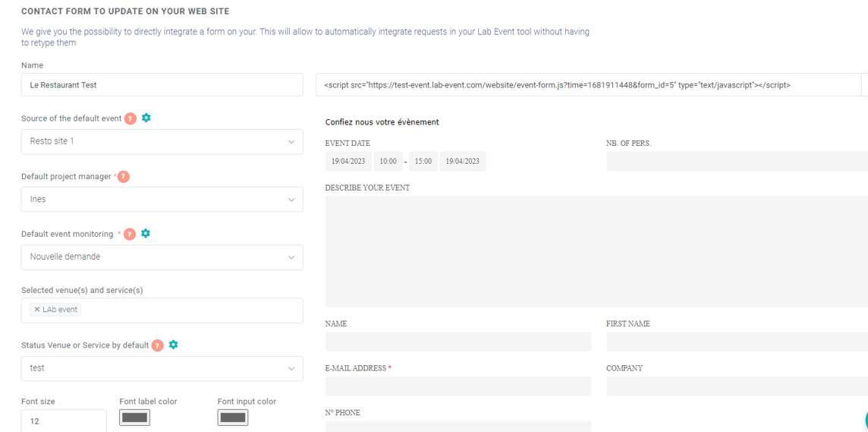
Task: Click the Name field with Le Restaurant Test
Action: [x=162, y=85]
